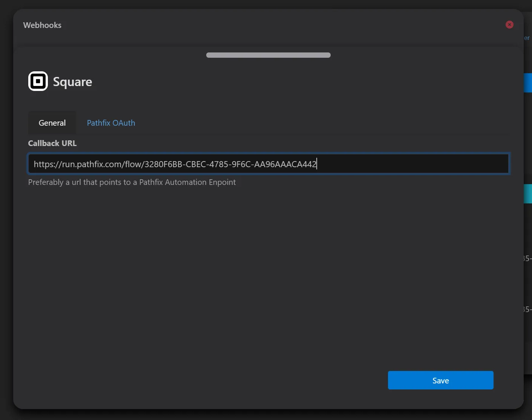This screenshot has height=420, width=532.
Task: Click the partially hidden teal button behind dialog
Action: click(528, 194)
